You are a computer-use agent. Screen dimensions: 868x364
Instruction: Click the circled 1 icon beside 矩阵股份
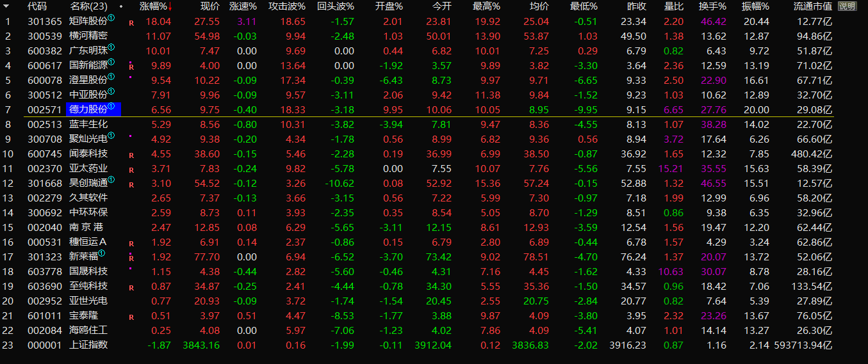pyautogui.click(x=111, y=19)
